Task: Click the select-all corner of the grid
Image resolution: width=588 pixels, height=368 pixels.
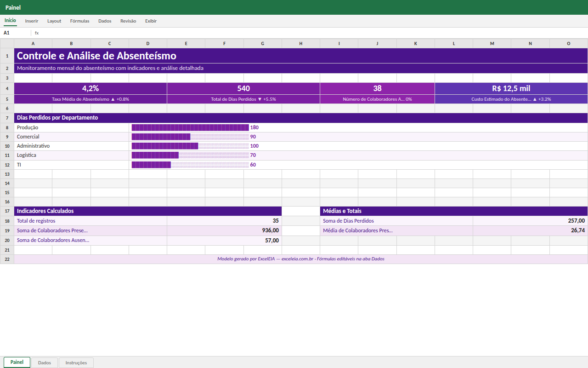Action: click(7, 44)
